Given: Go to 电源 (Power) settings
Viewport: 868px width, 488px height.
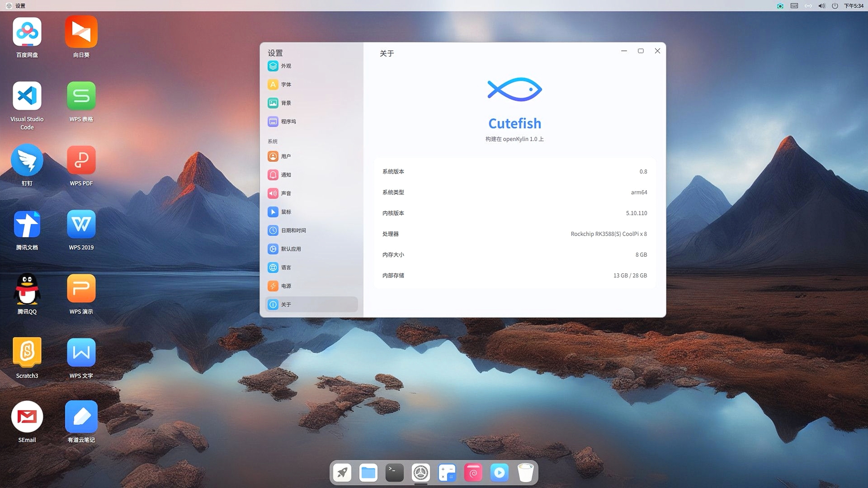Looking at the screenshot, I should coord(286,286).
